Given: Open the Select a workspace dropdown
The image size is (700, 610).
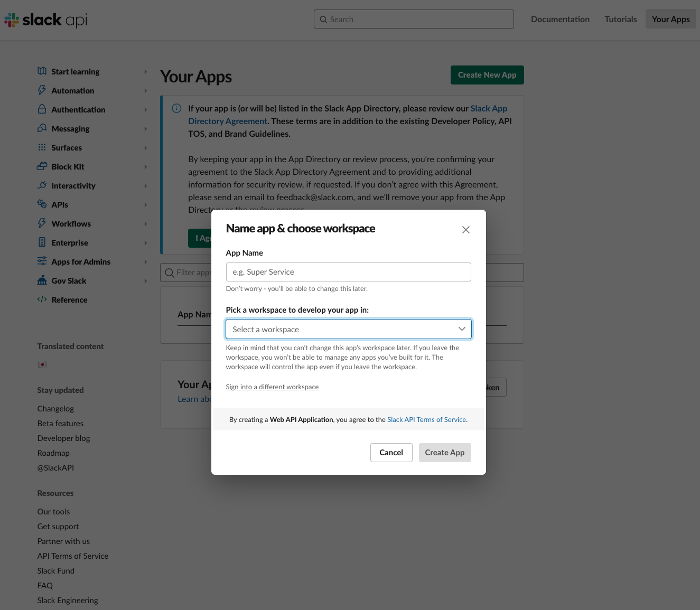Looking at the screenshot, I should click(349, 329).
